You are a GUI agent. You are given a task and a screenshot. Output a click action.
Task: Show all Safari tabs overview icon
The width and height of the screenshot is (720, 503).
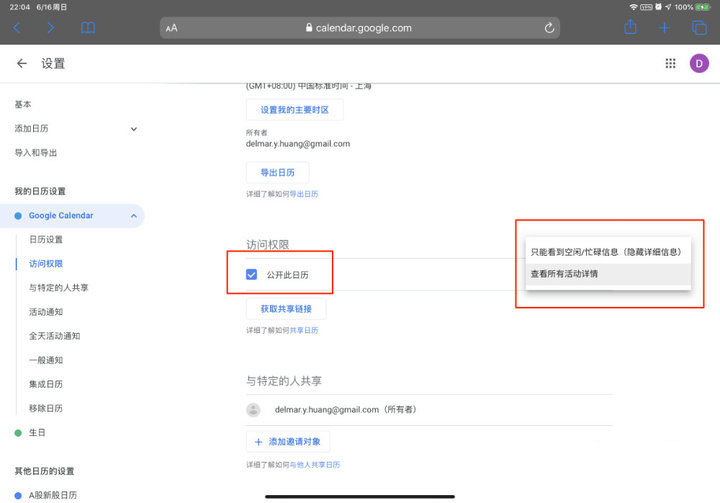[699, 28]
